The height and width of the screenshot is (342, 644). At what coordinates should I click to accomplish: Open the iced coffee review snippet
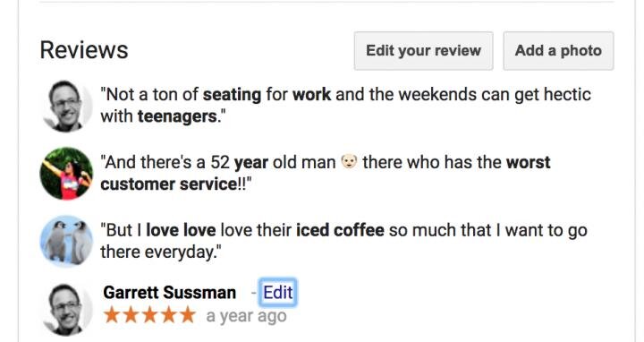click(344, 242)
